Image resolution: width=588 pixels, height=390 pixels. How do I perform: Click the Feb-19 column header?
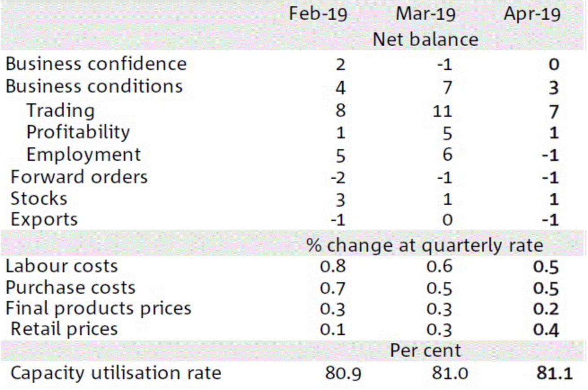pos(318,14)
